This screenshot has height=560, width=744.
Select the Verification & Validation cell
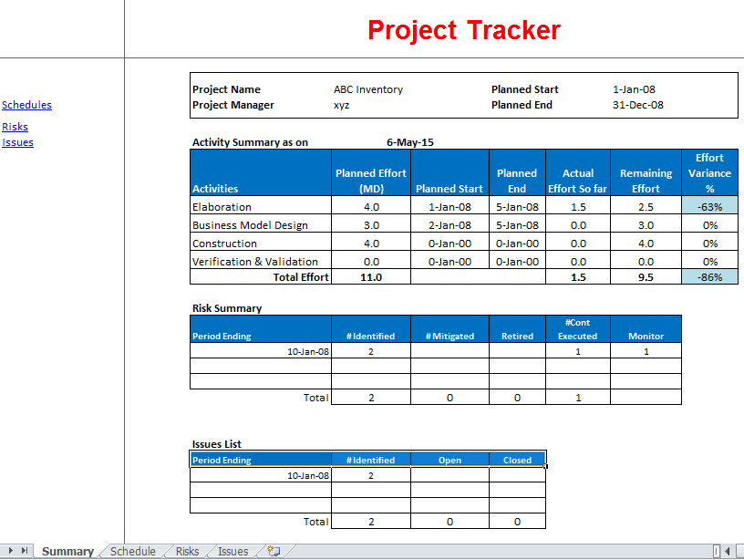261,262
